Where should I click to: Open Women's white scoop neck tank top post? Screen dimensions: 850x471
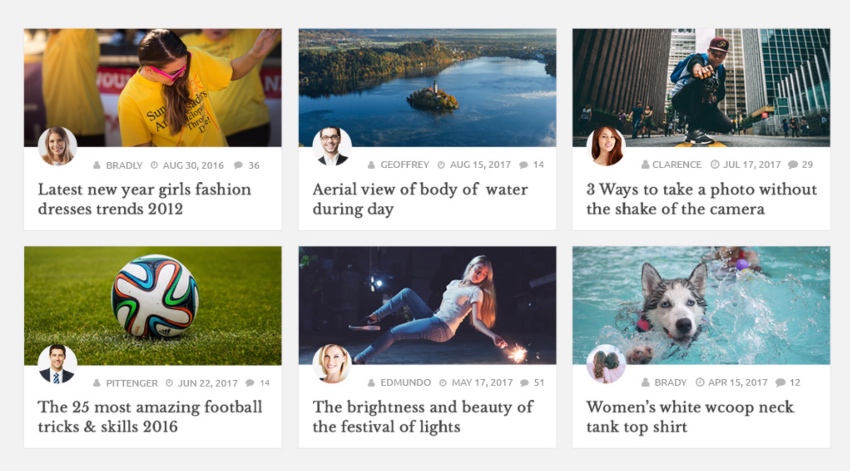(x=690, y=417)
